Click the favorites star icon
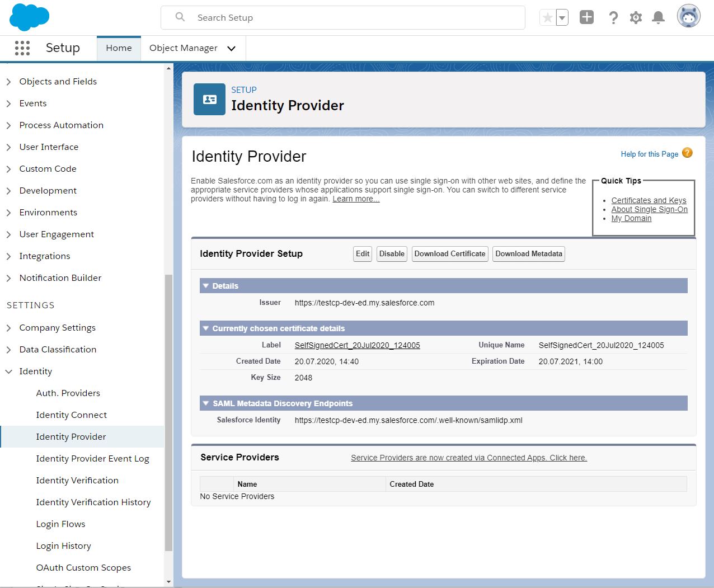This screenshot has width=714, height=588. pyautogui.click(x=547, y=16)
